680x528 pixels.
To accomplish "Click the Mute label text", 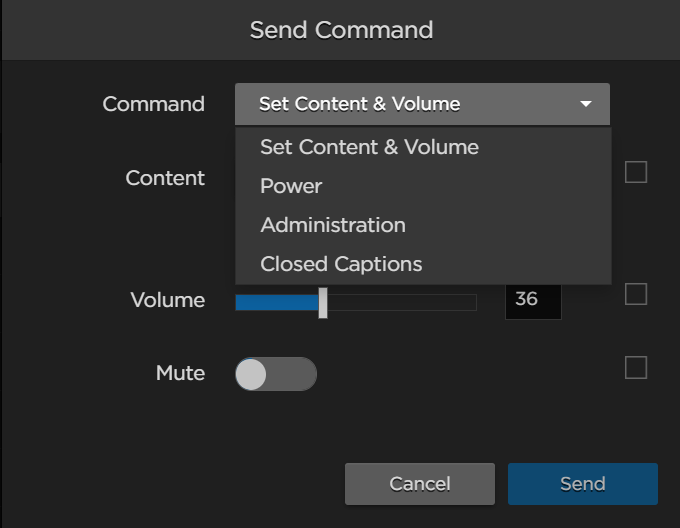I will coord(180,373).
